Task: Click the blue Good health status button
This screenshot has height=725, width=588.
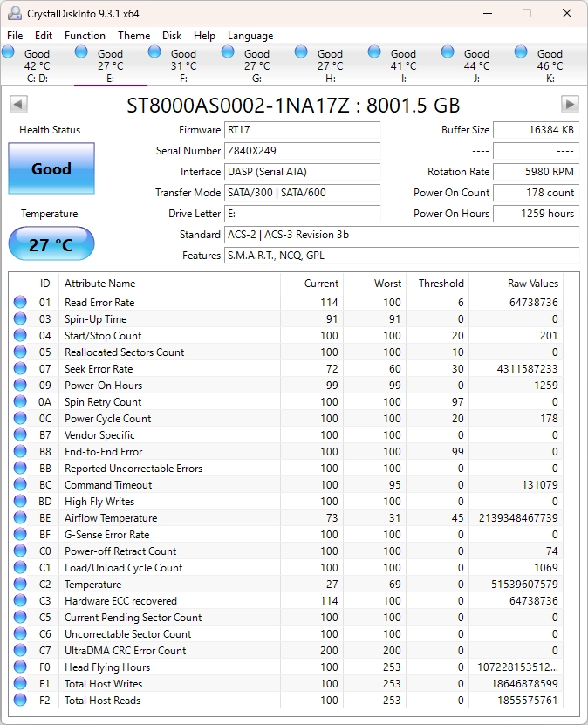Action: [51, 168]
